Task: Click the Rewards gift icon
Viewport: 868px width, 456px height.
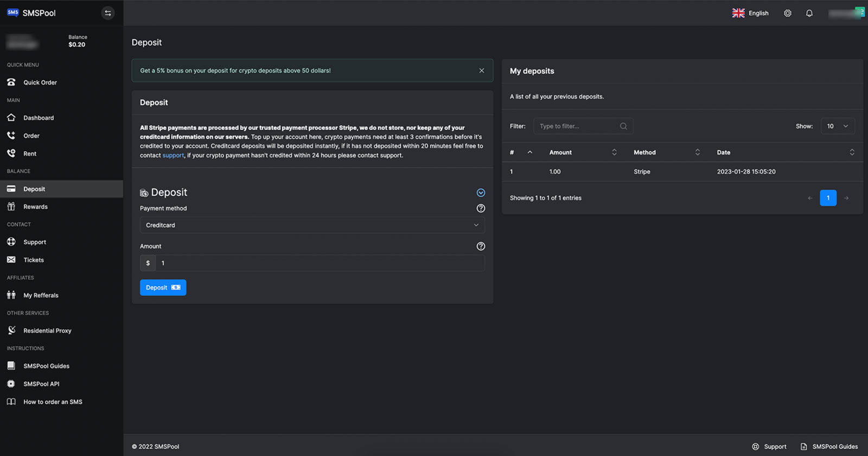Action: coord(11,207)
